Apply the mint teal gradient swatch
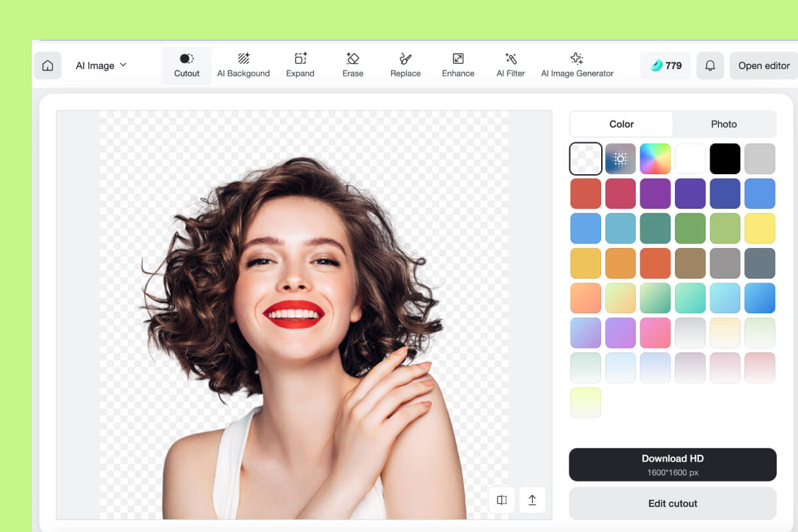 click(690, 298)
